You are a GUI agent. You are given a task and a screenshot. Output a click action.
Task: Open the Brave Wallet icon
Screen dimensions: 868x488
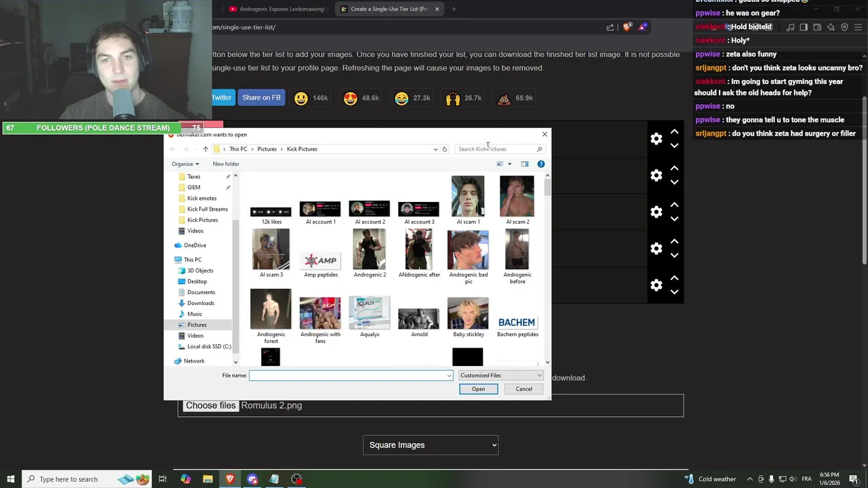click(x=817, y=27)
